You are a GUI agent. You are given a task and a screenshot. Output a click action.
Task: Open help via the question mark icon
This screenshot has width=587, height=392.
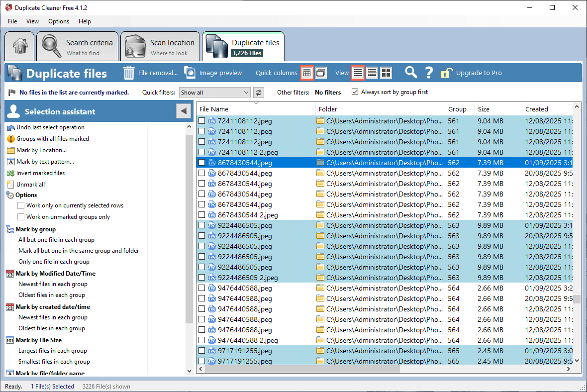point(429,73)
